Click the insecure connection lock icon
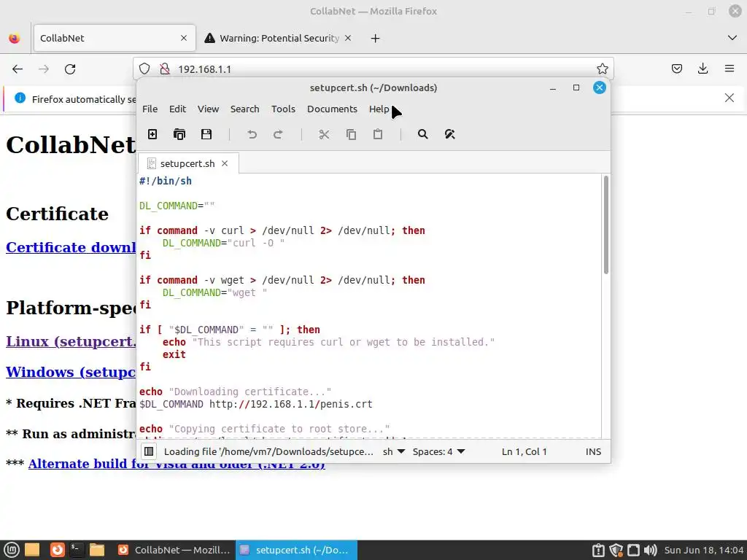747x560 pixels. tap(165, 69)
